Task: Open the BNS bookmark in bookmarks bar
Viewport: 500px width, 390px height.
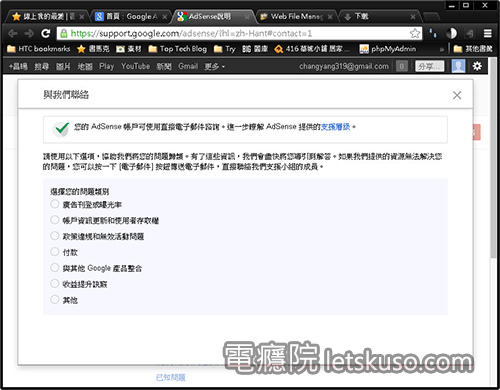Action: tap(255, 49)
